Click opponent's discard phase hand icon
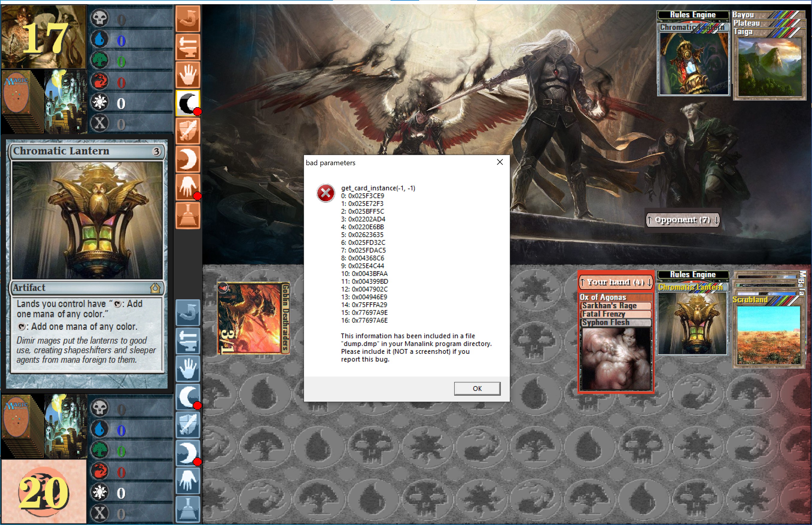The height and width of the screenshot is (525, 812). tap(188, 187)
